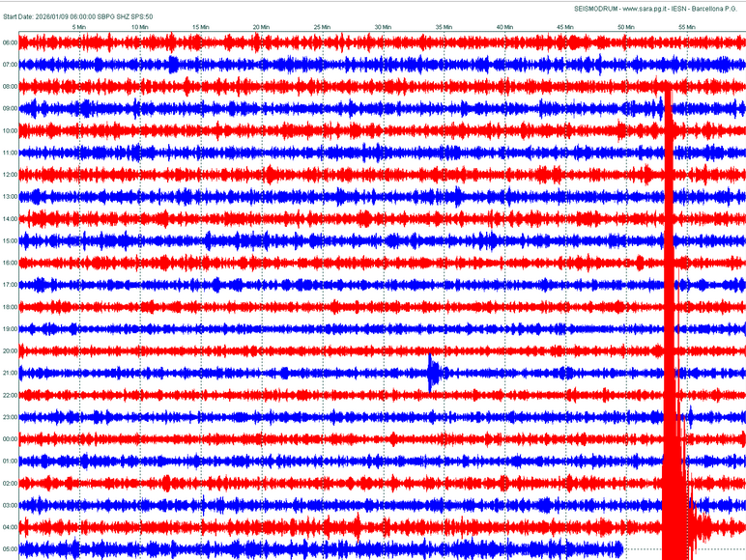
Task: Click the 15:00 hour label
Action: pyautogui.click(x=10, y=240)
